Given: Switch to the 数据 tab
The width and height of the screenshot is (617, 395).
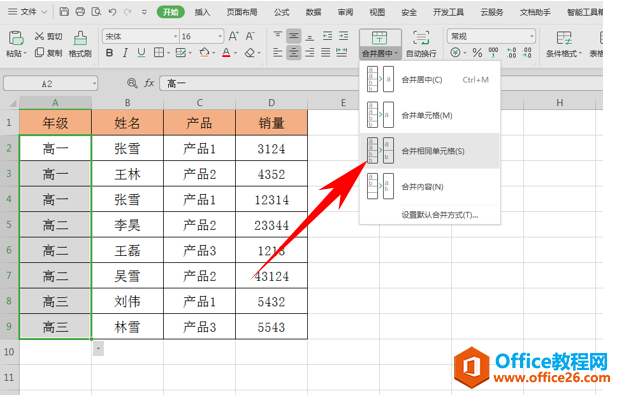Looking at the screenshot, I should point(314,12).
